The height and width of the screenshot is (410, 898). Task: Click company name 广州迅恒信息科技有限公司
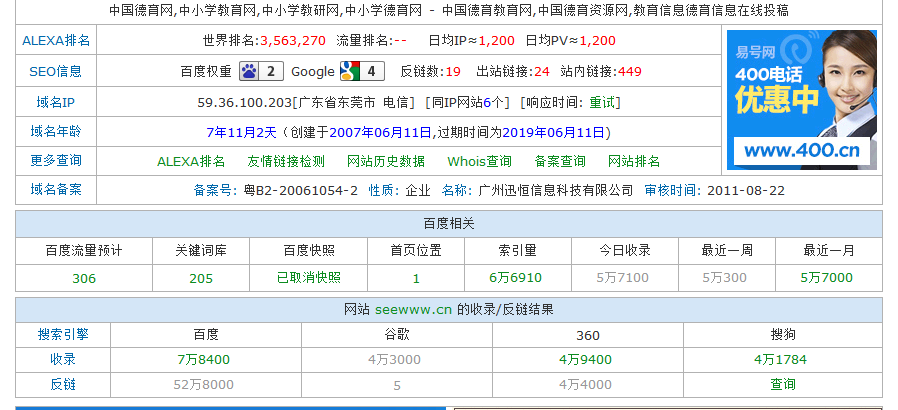point(556,191)
